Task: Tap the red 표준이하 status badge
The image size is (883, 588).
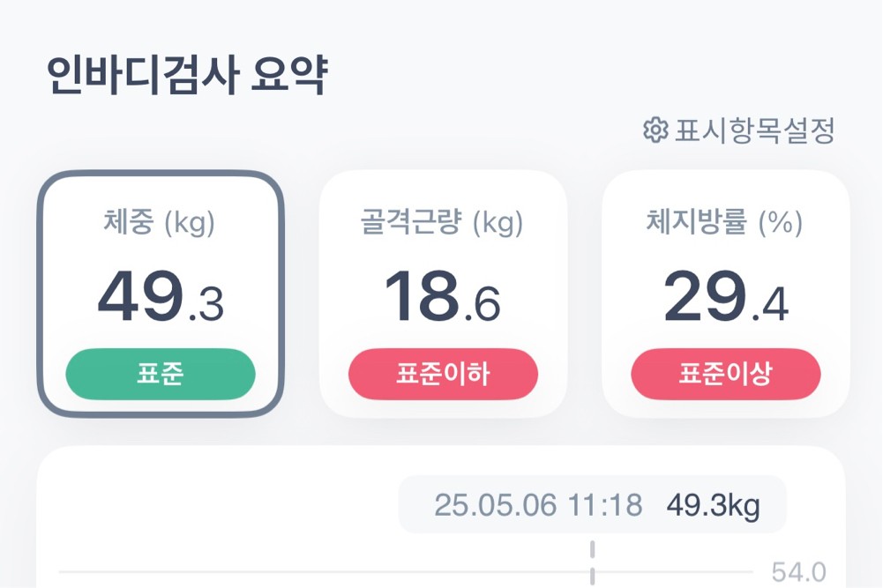Action: pyautogui.click(x=443, y=375)
